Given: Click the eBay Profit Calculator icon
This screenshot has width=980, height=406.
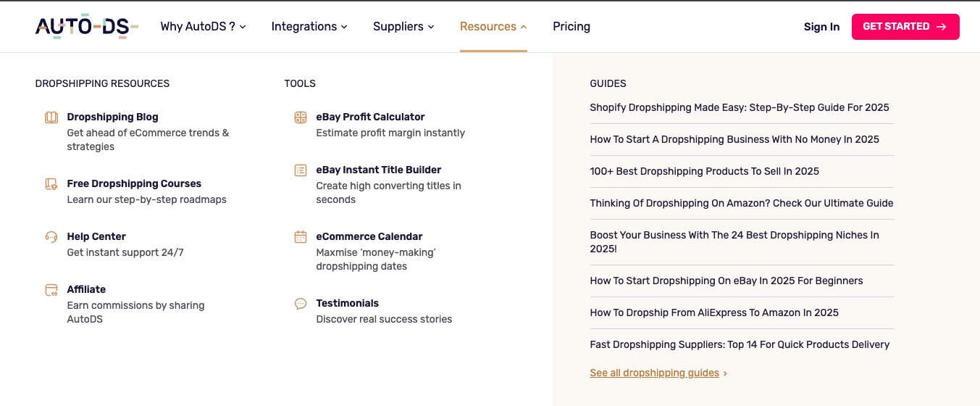Looking at the screenshot, I should (301, 117).
